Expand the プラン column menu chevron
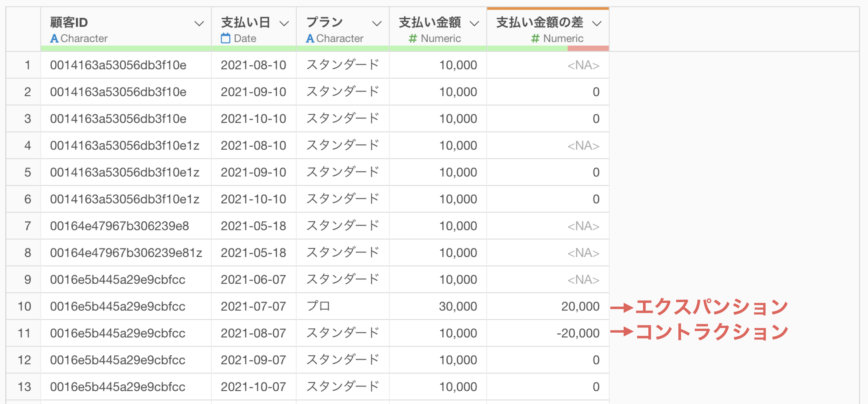This screenshot has height=404, width=868. coord(376,23)
